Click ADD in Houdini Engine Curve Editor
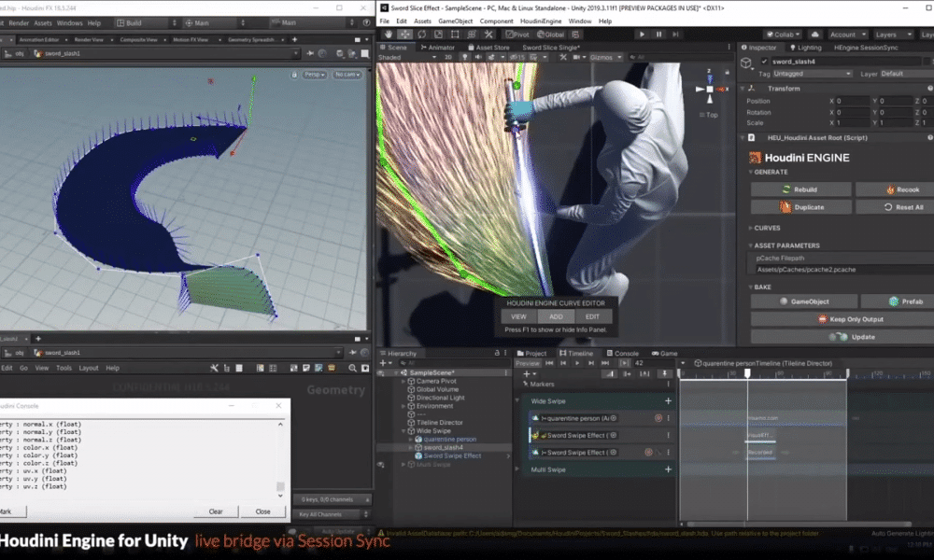934x560 pixels. (x=556, y=316)
